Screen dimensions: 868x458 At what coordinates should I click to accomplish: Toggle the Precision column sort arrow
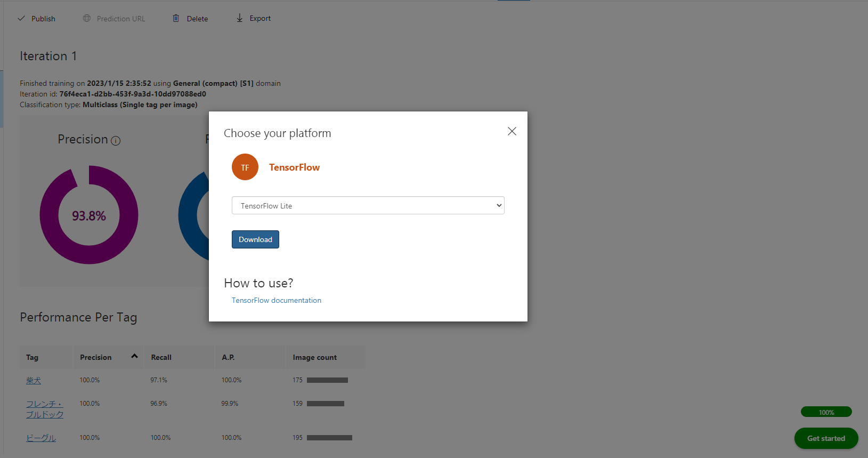(134, 356)
